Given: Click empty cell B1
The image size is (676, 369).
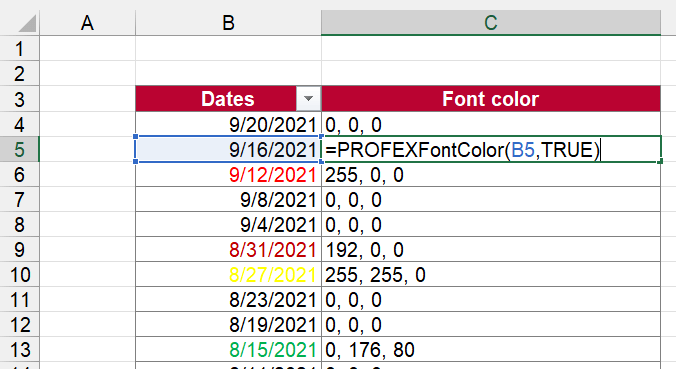Looking at the screenshot, I should coord(228,48).
